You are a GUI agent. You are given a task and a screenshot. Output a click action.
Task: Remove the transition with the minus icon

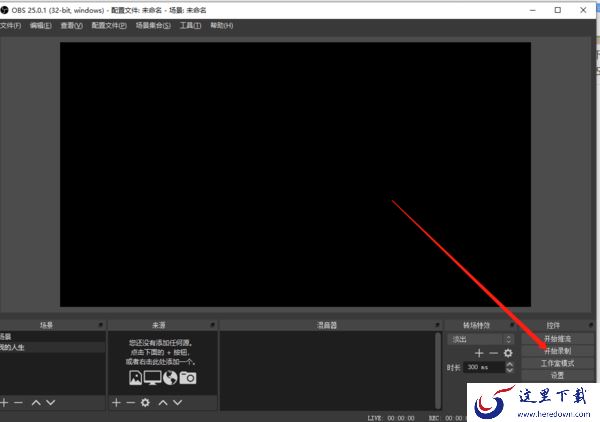point(494,353)
